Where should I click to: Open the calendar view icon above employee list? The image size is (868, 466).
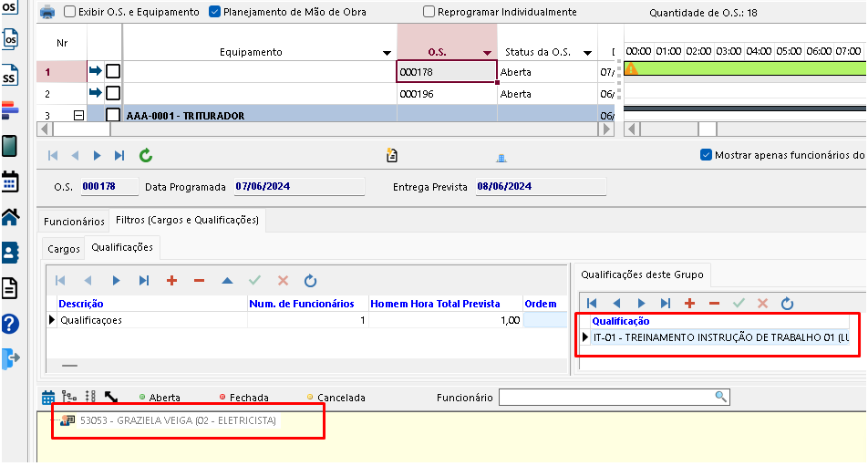click(48, 398)
